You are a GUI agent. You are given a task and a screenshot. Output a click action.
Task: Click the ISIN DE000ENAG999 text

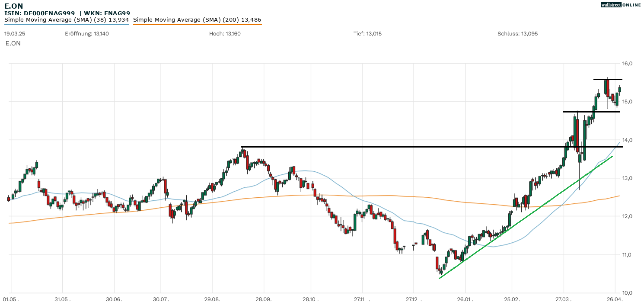(40, 13)
